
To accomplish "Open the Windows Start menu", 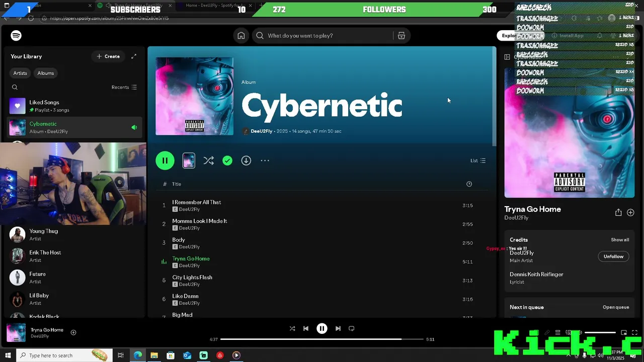I will pyautogui.click(x=8, y=355).
